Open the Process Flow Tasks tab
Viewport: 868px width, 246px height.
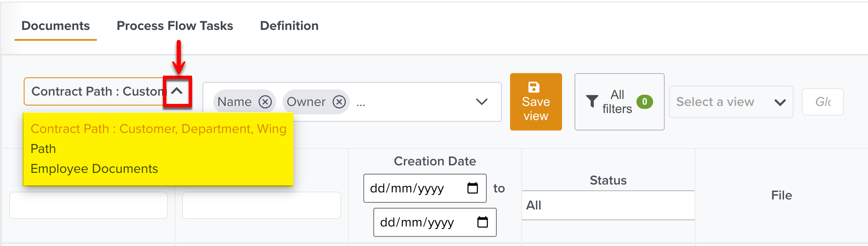175,26
